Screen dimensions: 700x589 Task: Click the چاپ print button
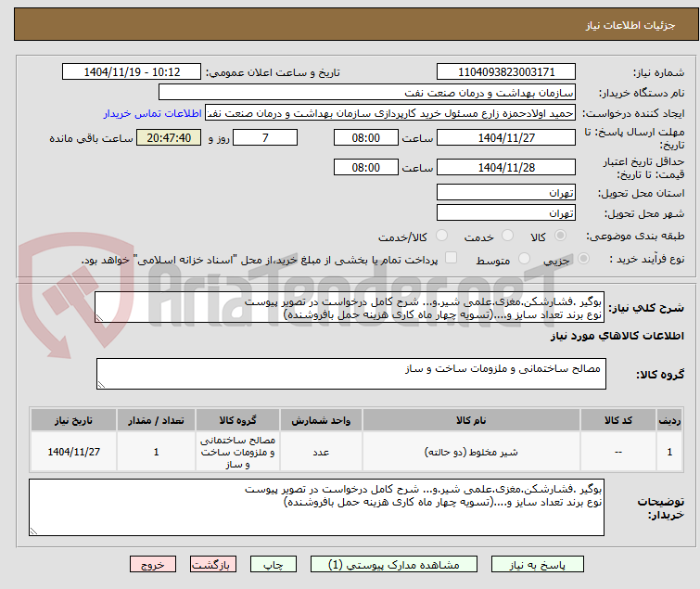click(x=274, y=565)
